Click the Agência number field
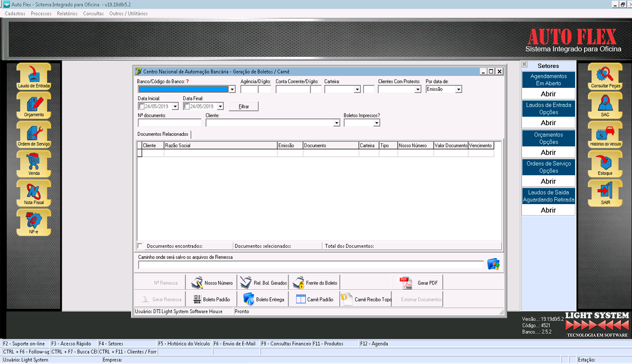 click(249, 89)
